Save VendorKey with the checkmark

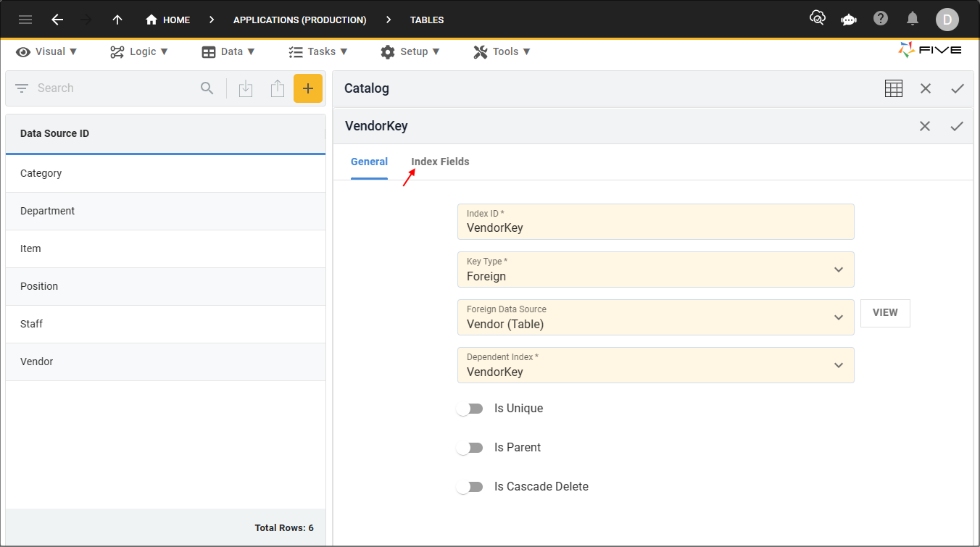pos(957,126)
